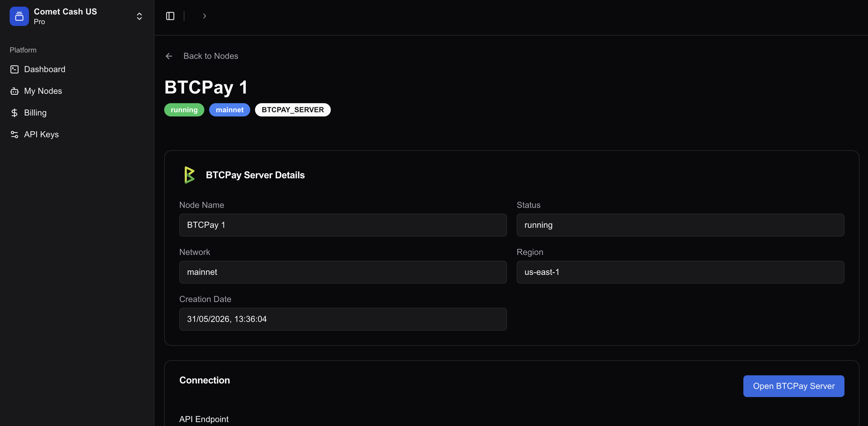The width and height of the screenshot is (868, 426).
Task: Select the Region field showing us-east-1
Action: click(x=680, y=272)
